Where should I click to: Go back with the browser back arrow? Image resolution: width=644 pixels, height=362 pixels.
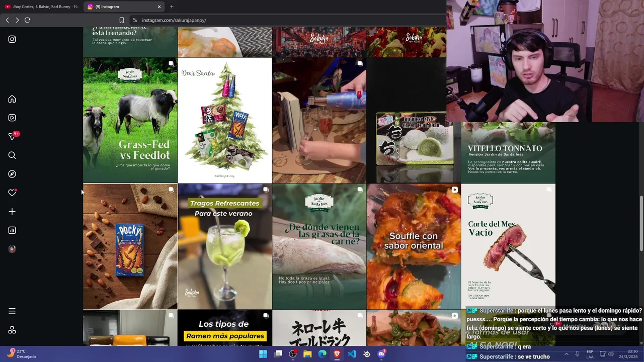pyautogui.click(x=7, y=20)
